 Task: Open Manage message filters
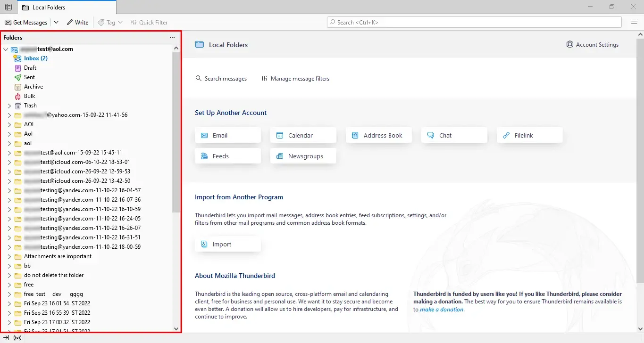coord(295,79)
